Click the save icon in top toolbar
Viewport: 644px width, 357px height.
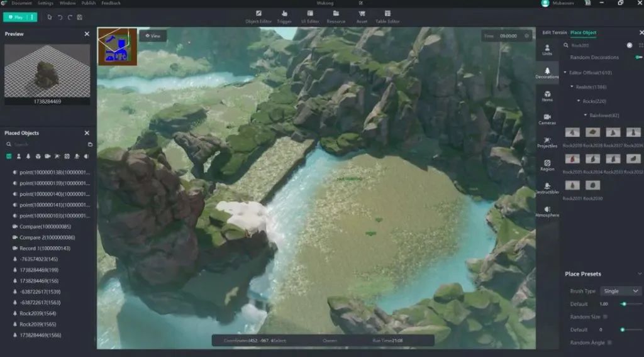(x=79, y=17)
